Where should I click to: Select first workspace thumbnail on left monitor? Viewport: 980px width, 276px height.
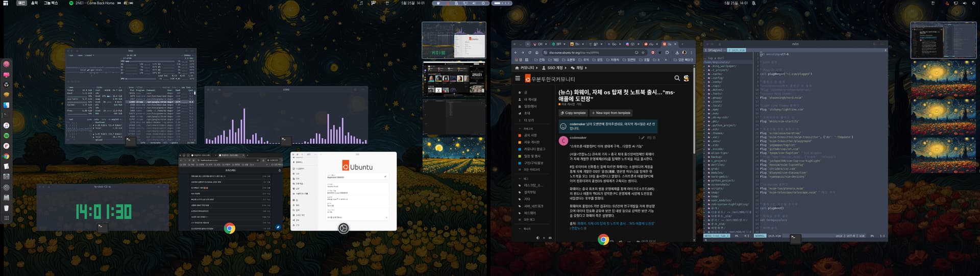[454, 40]
